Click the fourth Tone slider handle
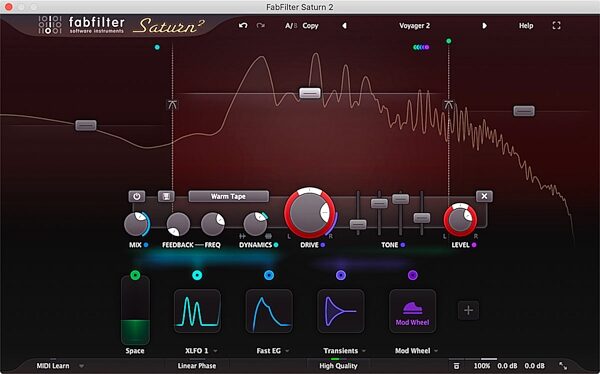 (x=422, y=218)
